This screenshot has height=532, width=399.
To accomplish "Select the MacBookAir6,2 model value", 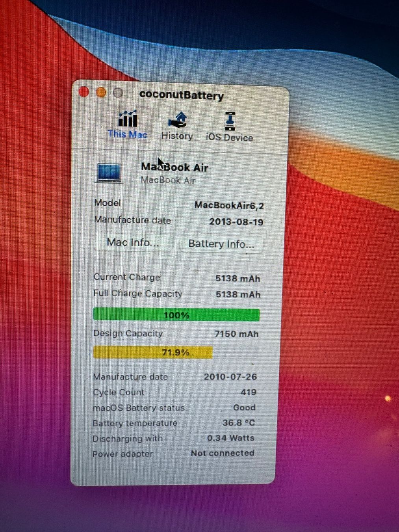I will pos(229,205).
